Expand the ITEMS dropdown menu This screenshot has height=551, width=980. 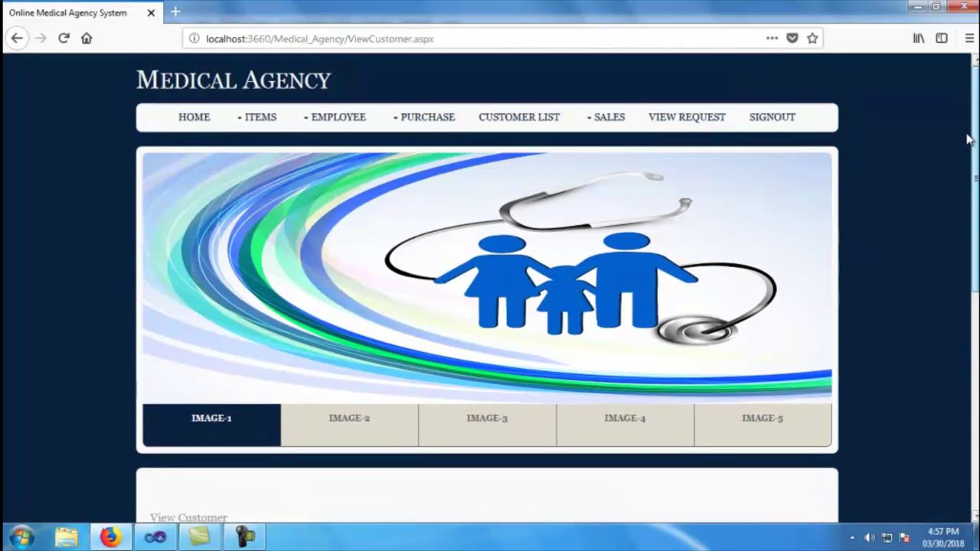click(x=256, y=117)
